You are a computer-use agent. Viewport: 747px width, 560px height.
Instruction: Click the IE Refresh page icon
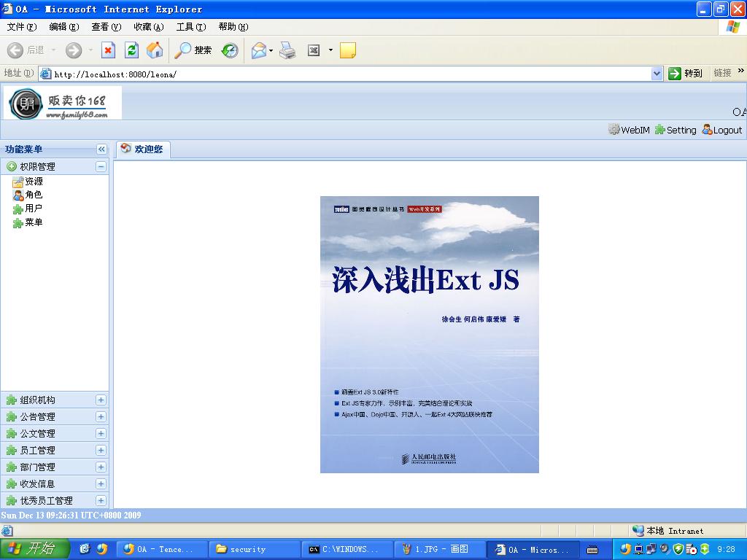click(x=131, y=50)
